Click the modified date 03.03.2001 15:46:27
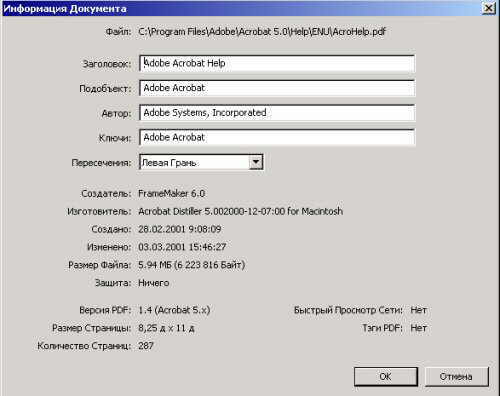This screenshot has width=500, height=396. click(182, 247)
